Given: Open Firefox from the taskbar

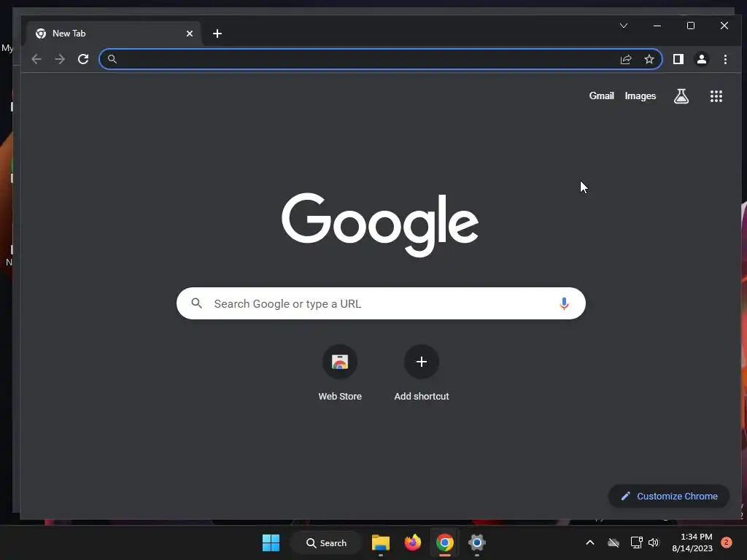Looking at the screenshot, I should point(413,542).
